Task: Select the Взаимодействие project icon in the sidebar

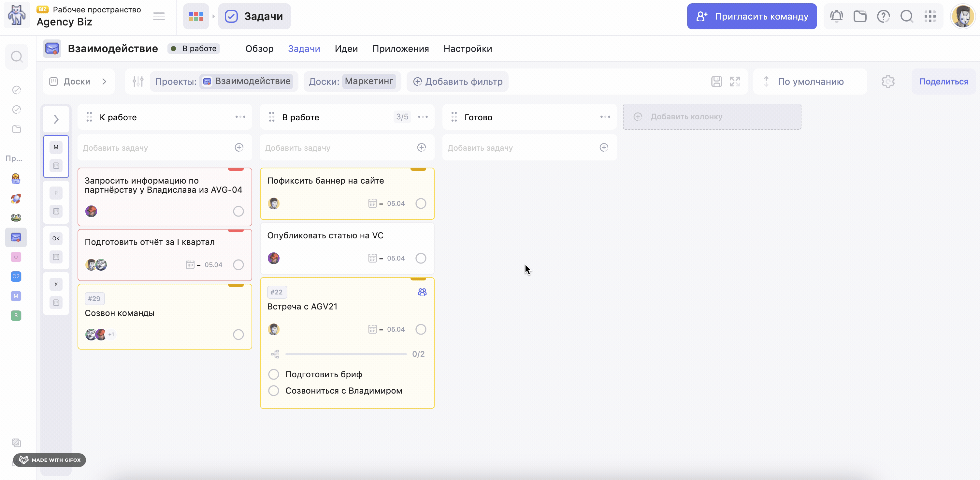Action: coord(16,237)
